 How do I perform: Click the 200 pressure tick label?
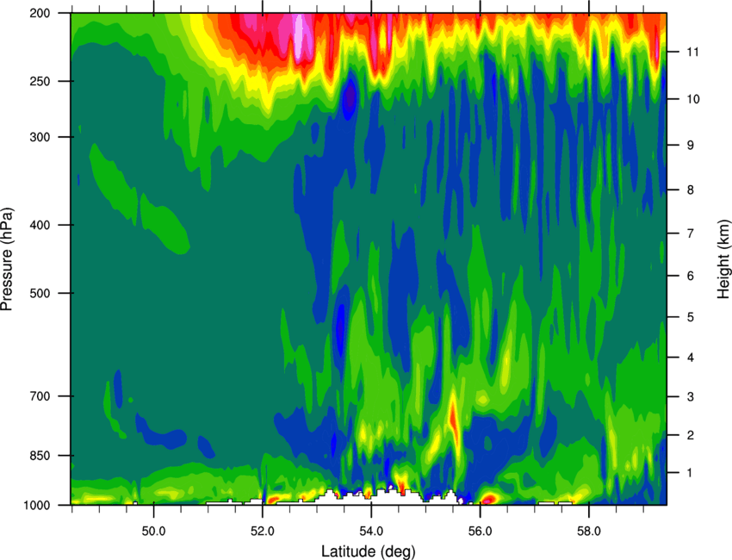point(40,13)
